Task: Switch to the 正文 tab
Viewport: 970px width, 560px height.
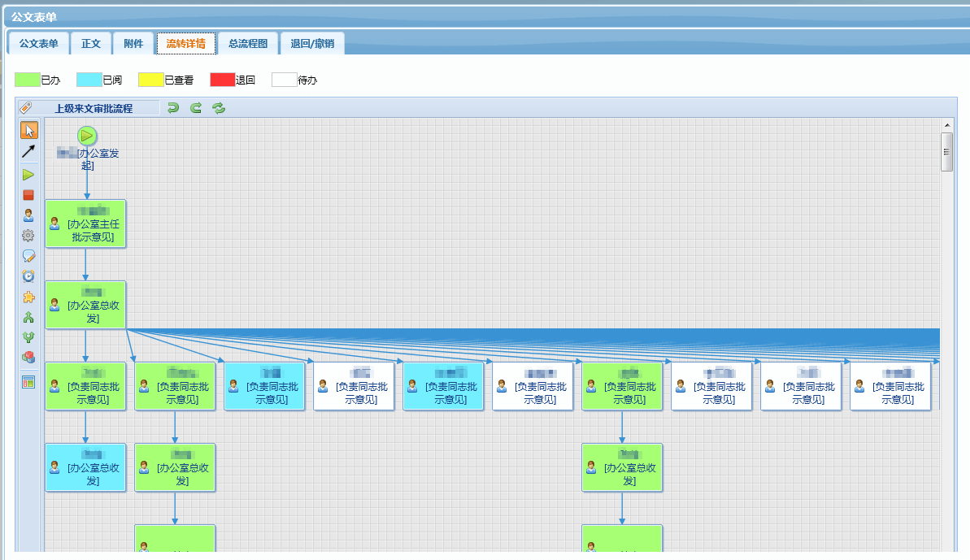Action: [91, 44]
